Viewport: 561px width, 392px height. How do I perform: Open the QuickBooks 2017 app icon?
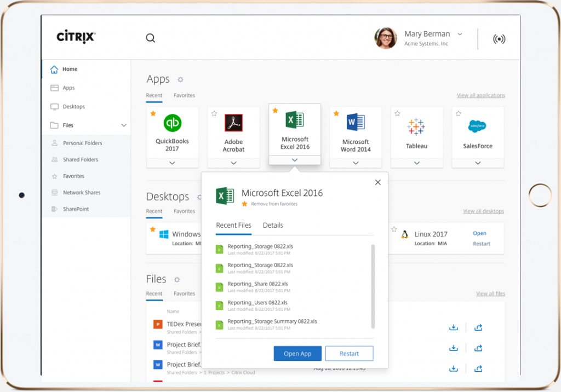point(173,122)
